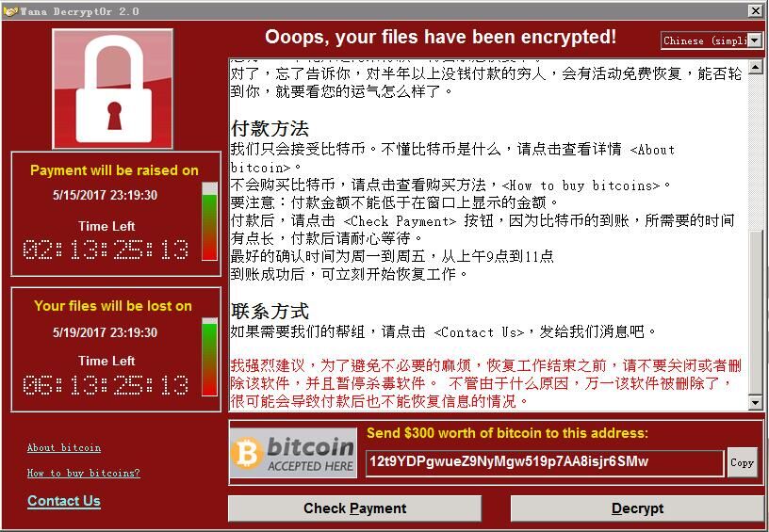The image size is (769, 532).
Task: Copy the bitcoin address with Copy button
Action: pyautogui.click(x=742, y=462)
